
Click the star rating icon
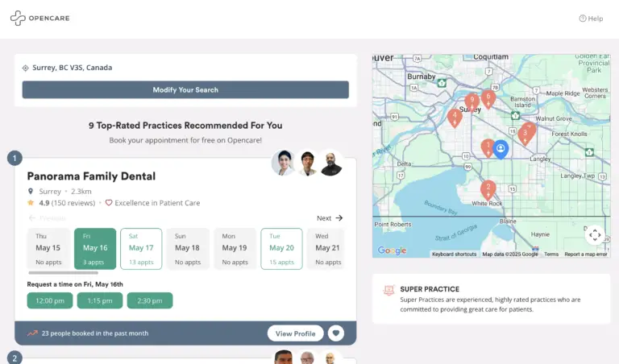(31, 203)
